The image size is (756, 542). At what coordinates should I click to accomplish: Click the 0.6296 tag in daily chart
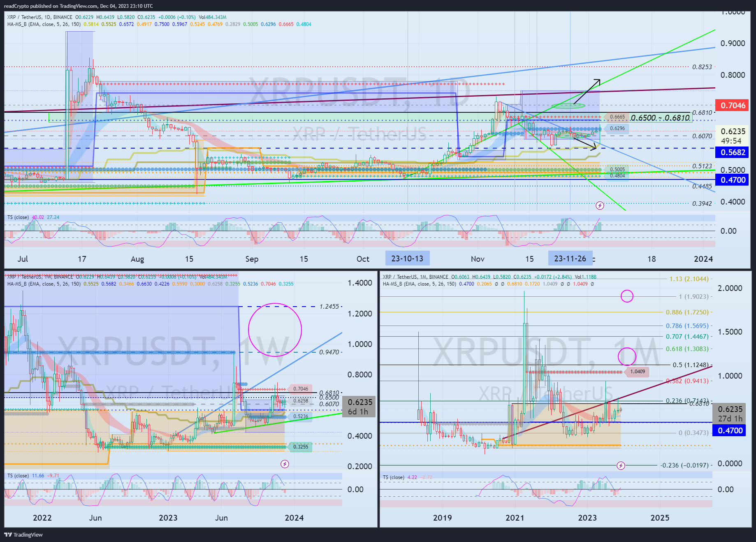coord(617,128)
